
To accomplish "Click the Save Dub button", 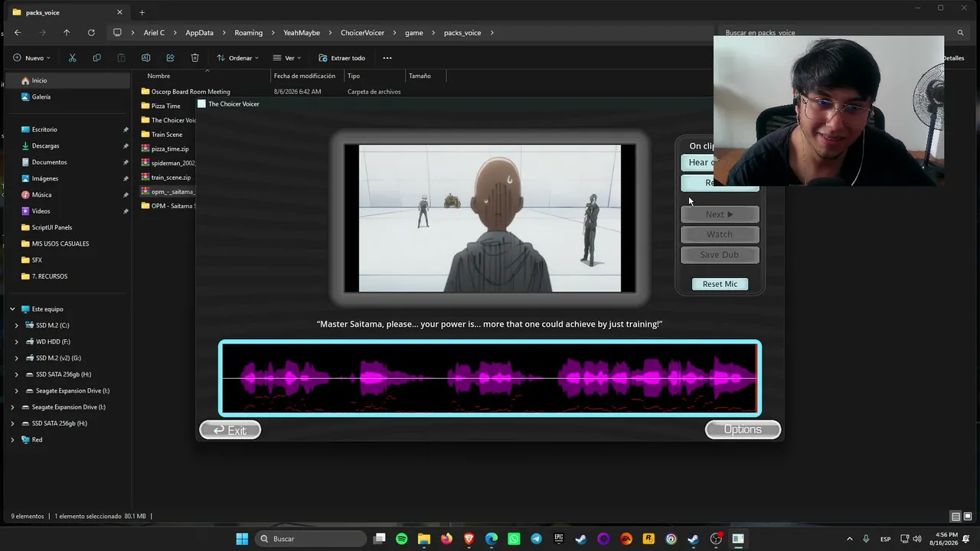I will click(720, 255).
